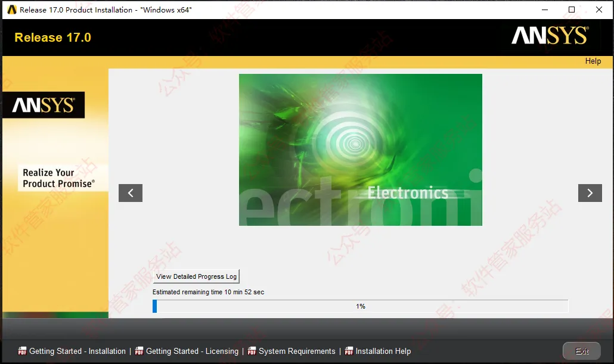Click the ANSYS logo in the left sidebar
The width and height of the screenshot is (614, 364).
click(x=44, y=105)
